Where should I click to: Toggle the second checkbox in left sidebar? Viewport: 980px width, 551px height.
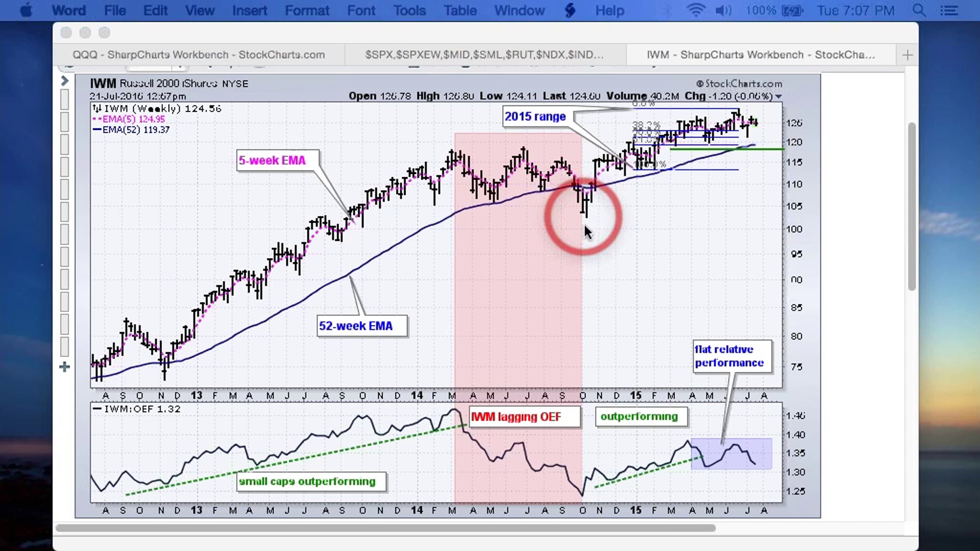coord(65,122)
